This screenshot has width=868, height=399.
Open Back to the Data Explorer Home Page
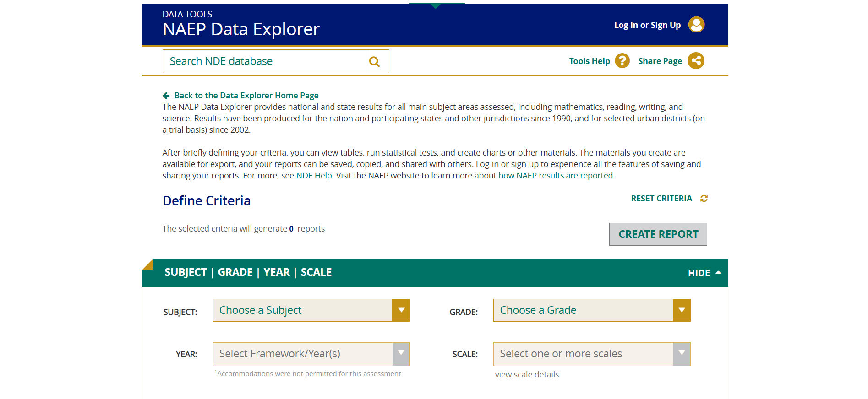coord(246,96)
